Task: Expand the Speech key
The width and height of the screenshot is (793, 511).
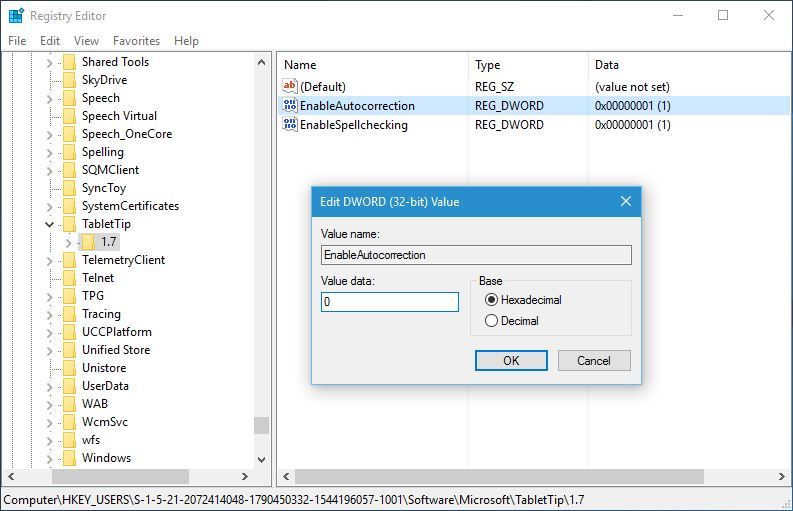Action: [49, 99]
